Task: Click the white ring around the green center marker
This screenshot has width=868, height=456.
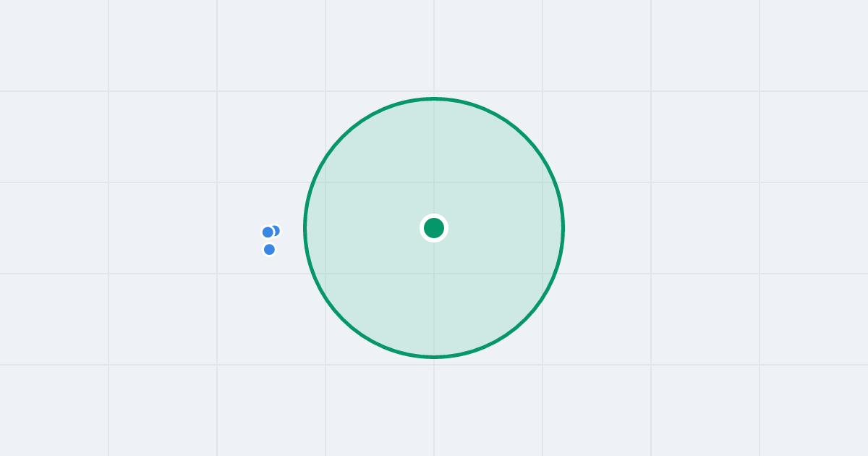Action: 434,216
